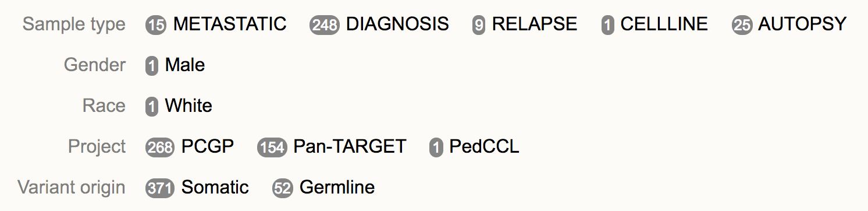Click the 268 count badge for PCGP
868x211 pixels.
(160, 147)
